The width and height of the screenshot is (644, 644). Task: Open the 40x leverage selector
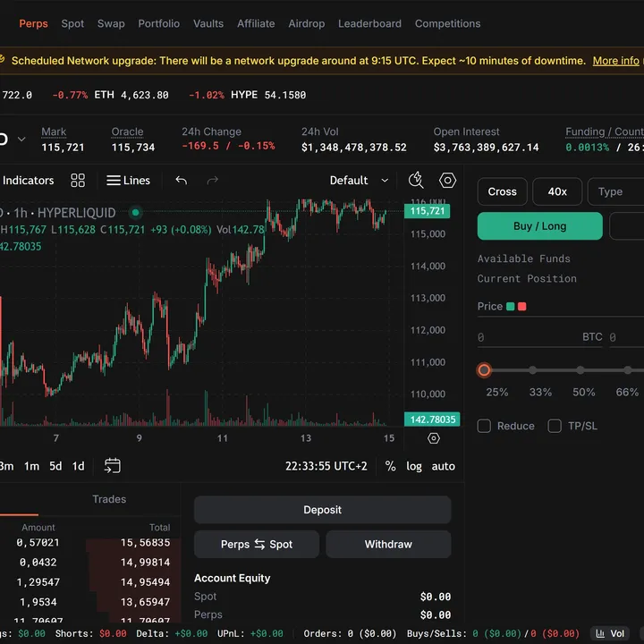click(x=557, y=191)
